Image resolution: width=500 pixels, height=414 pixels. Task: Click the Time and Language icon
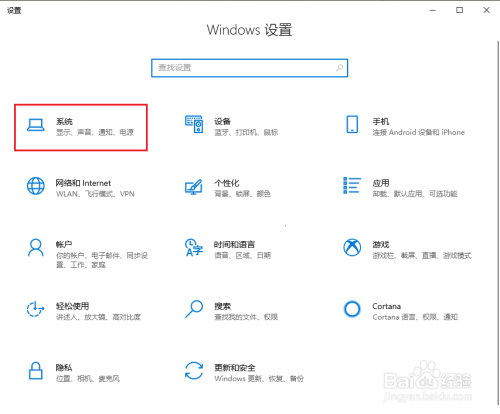[x=194, y=248]
